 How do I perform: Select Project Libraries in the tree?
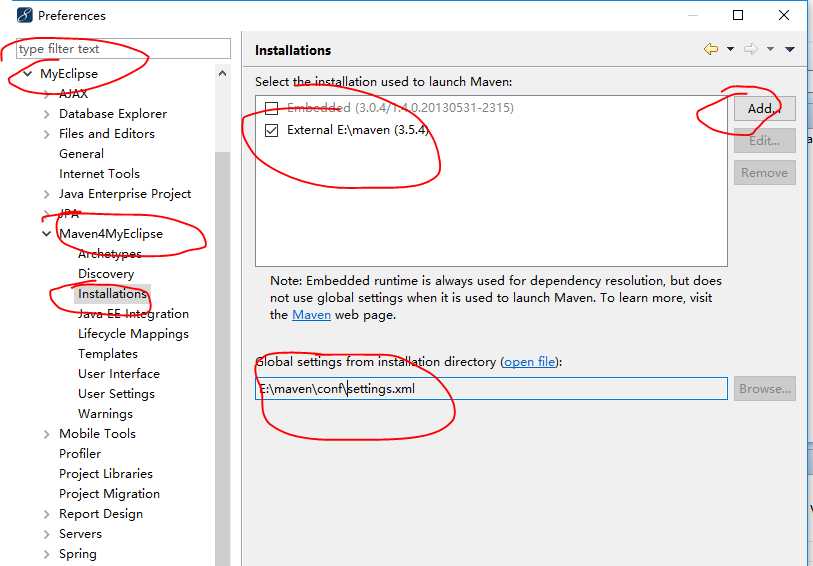pos(106,474)
